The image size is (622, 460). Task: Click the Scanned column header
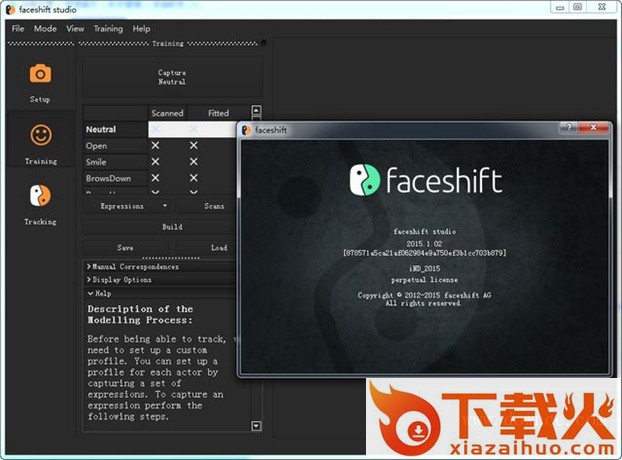(167, 113)
